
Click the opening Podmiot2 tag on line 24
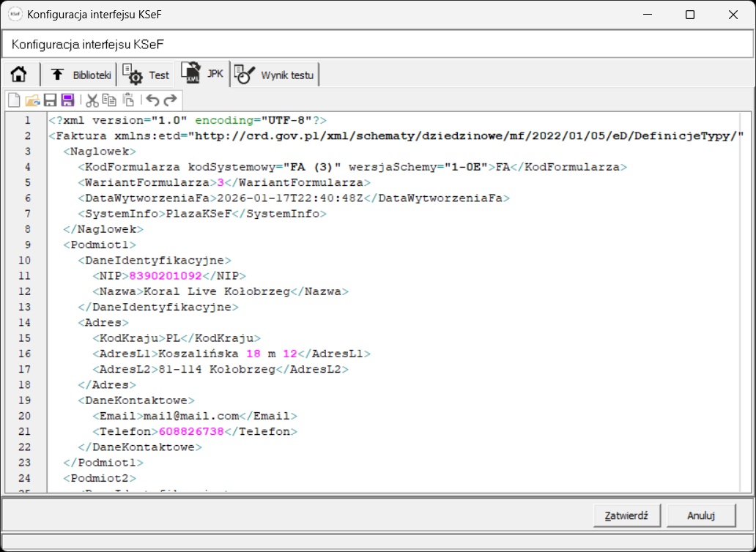(x=100, y=478)
